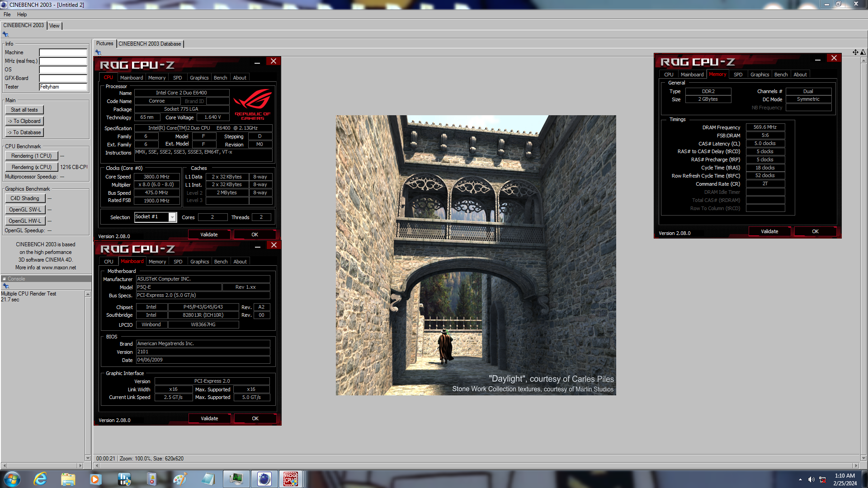868x488 pixels.
Task: Click the GFX-Board input field
Action: pyautogui.click(x=63, y=78)
